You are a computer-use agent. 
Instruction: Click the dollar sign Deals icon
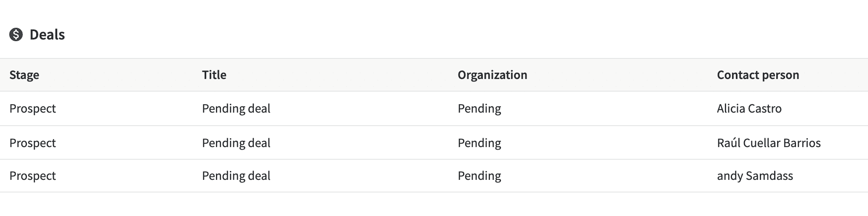tap(16, 35)
